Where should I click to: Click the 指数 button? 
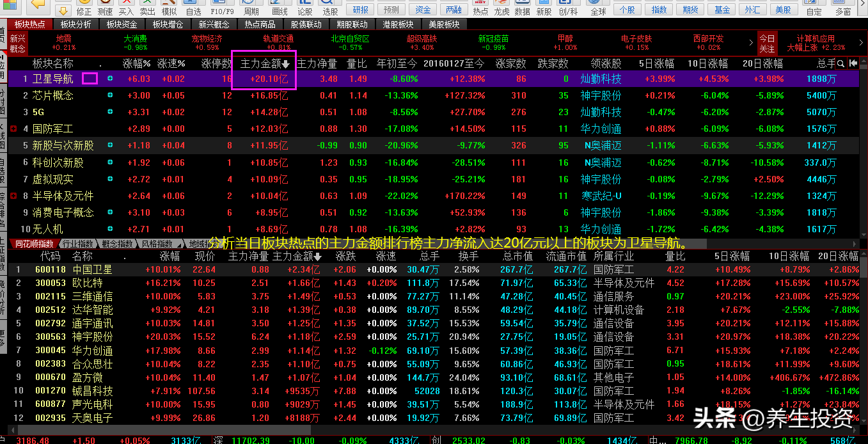[x=659, y=9]
